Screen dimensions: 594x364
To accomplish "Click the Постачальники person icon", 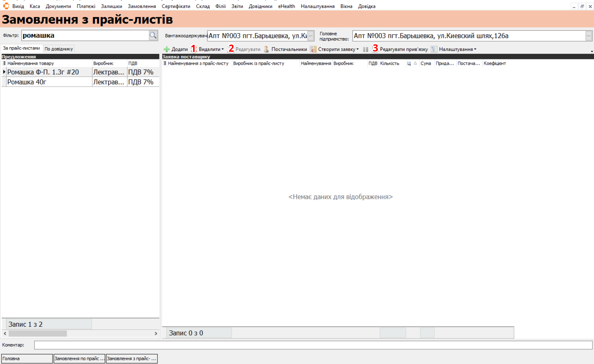I will point(266,49).
